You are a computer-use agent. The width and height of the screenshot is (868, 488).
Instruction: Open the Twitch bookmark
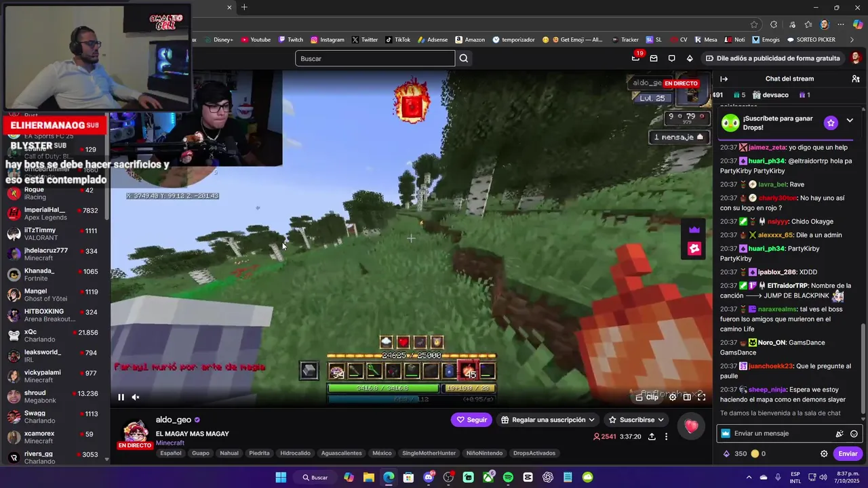tap(290, 39)
